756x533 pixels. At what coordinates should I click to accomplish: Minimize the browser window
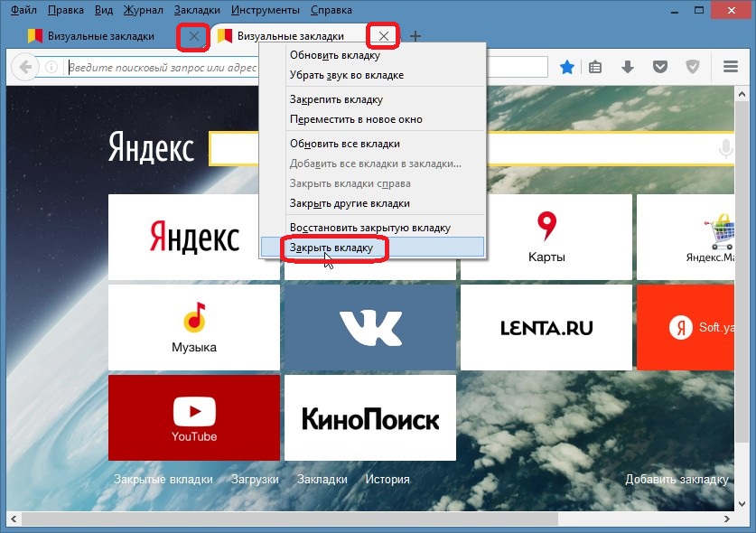tap(675, 10)
